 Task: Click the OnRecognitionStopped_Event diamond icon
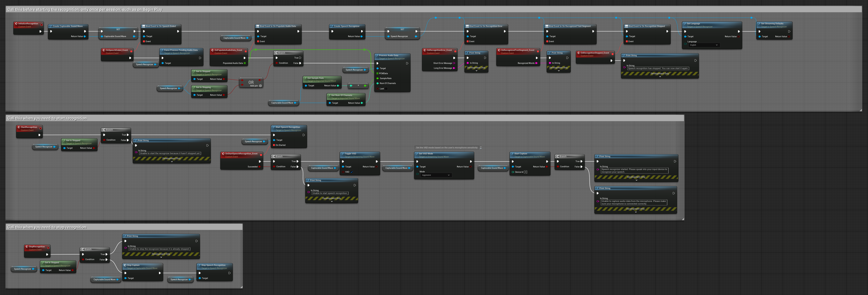[579, 53]
